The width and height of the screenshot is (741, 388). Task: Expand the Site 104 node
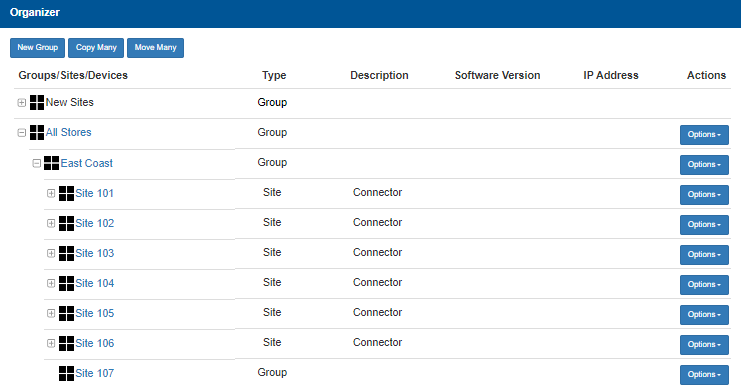coord(51,283)
